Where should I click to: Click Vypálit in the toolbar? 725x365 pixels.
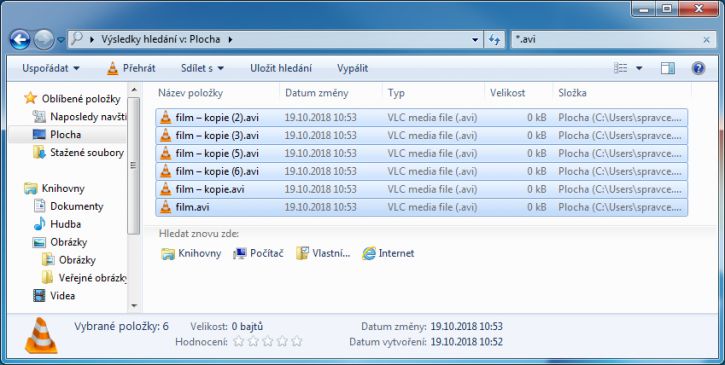pyautogui.click(x=352, y=68)
